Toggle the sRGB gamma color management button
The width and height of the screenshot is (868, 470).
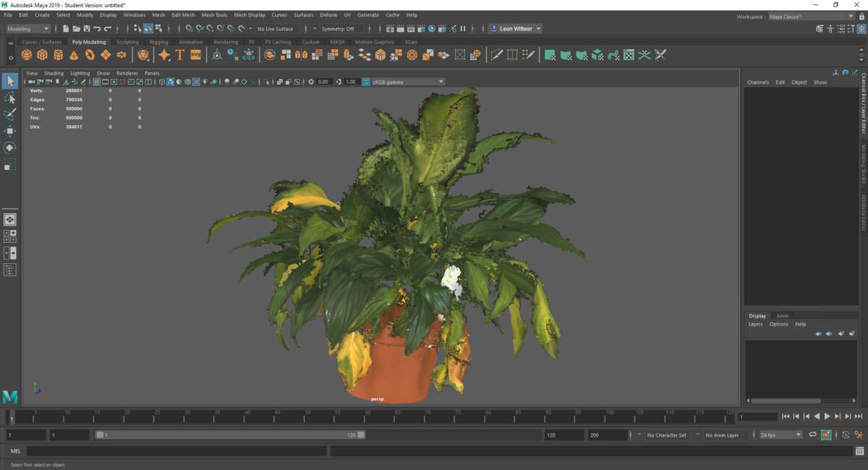click(x=366, y=82)
